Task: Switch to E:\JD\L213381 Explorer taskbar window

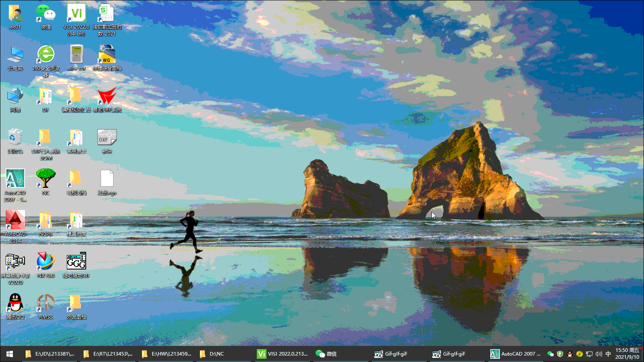Action: point(50,354)
